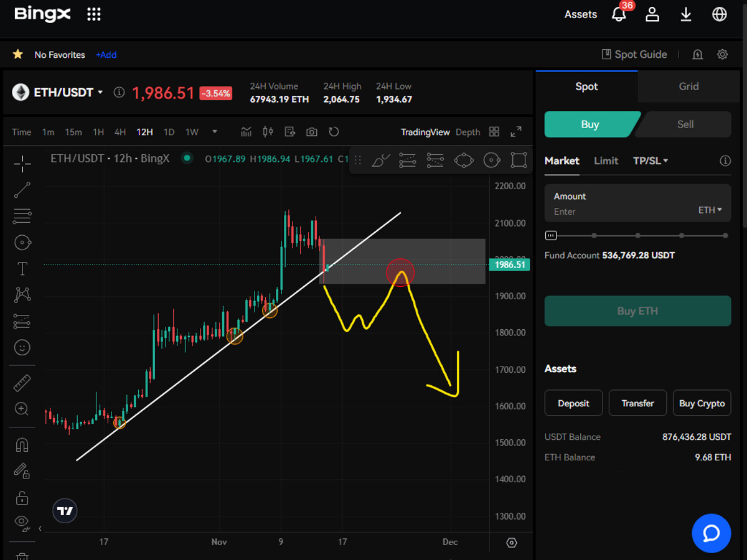The width and height of the screenshot is (747, 560).
Task: Open the TP/SL order type dropdown
Action: [651, 161]
